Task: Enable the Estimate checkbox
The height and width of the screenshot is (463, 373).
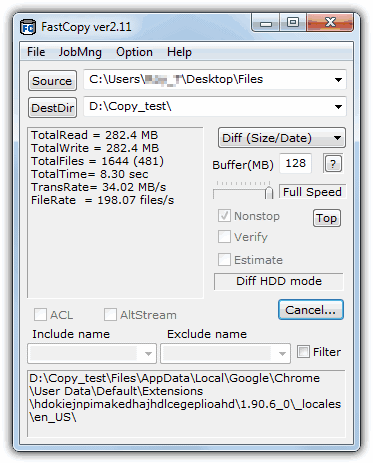Action: tap(224, 260)
